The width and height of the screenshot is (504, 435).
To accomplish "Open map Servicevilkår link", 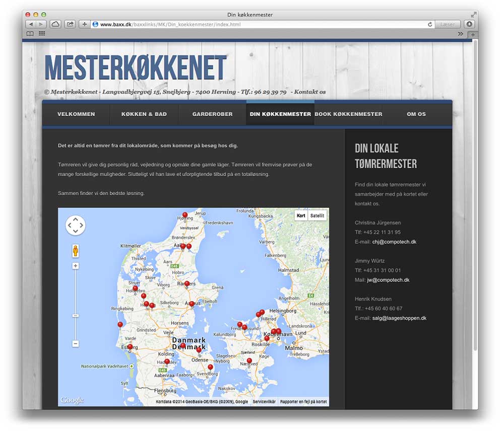I will (264, 402).
